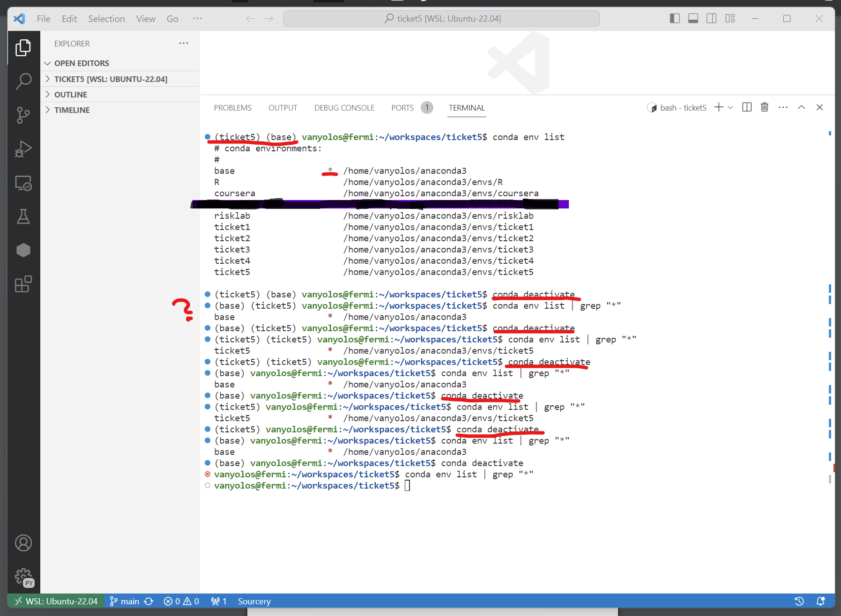Kill the terminal with the trash icon
This screenshot has width=841, height=616.
coord(765,107)
